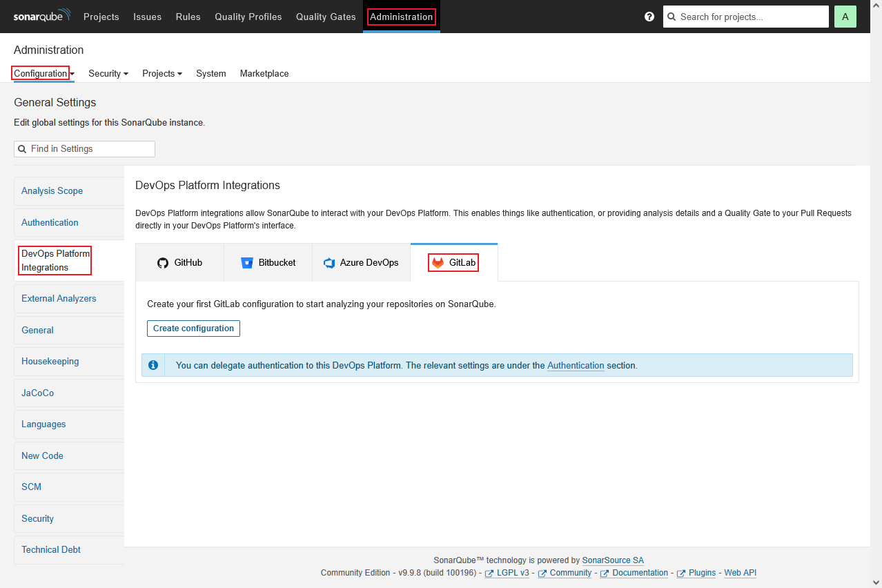Click the Bitbucket bucket icon
The image size is (882, 588).
247,263
